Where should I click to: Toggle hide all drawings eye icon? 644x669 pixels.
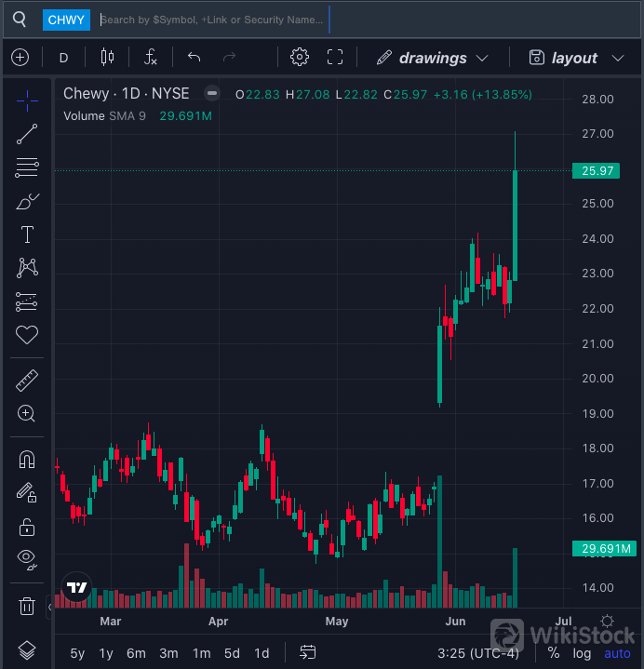pyautogui.click(x=27, y=559)
